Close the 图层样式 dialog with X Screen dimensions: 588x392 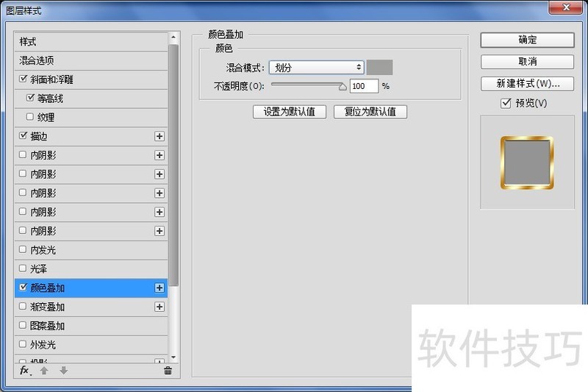[x=566, y=7]
